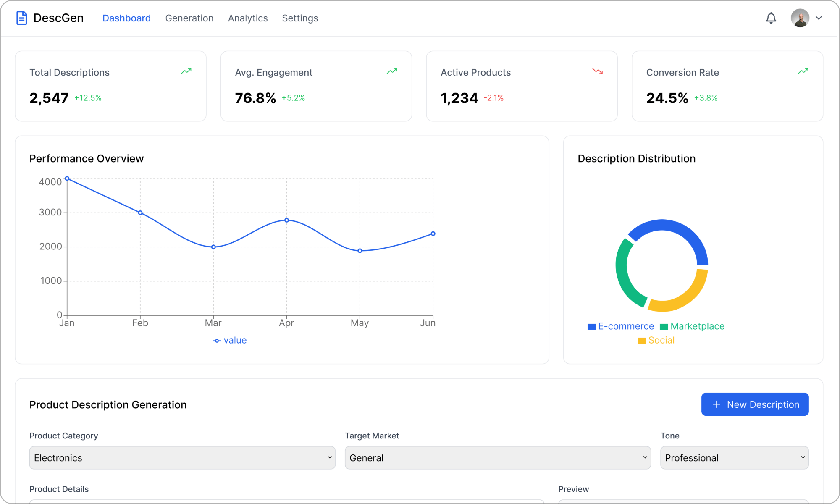Click the red declining trend icon on Active Products
The height and width of the screenshot is (504, 840).
597,71
